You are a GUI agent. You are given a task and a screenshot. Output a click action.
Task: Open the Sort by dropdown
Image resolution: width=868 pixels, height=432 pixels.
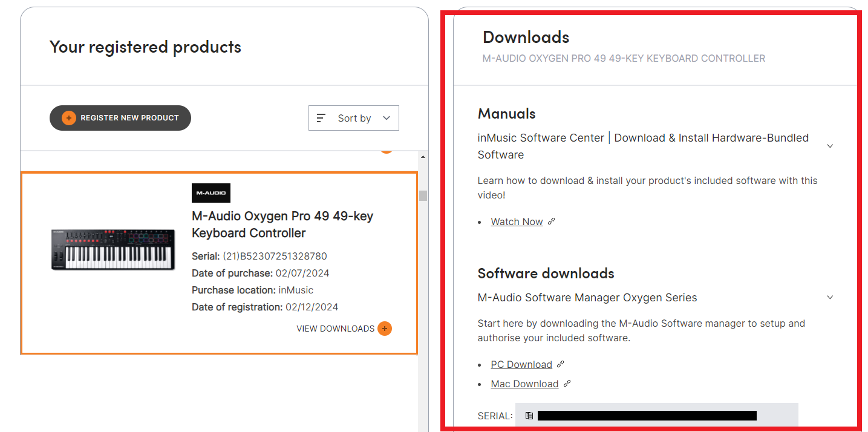point(354,118)
